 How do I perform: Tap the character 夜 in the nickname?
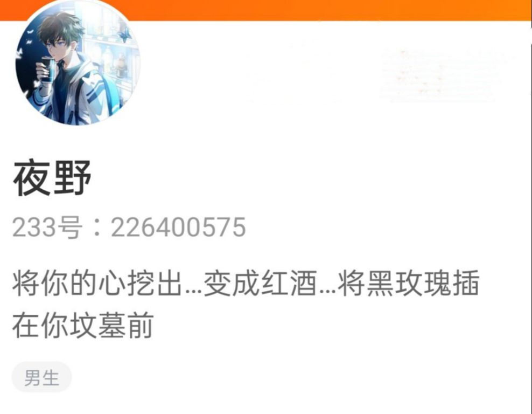(x=32, y=178)
